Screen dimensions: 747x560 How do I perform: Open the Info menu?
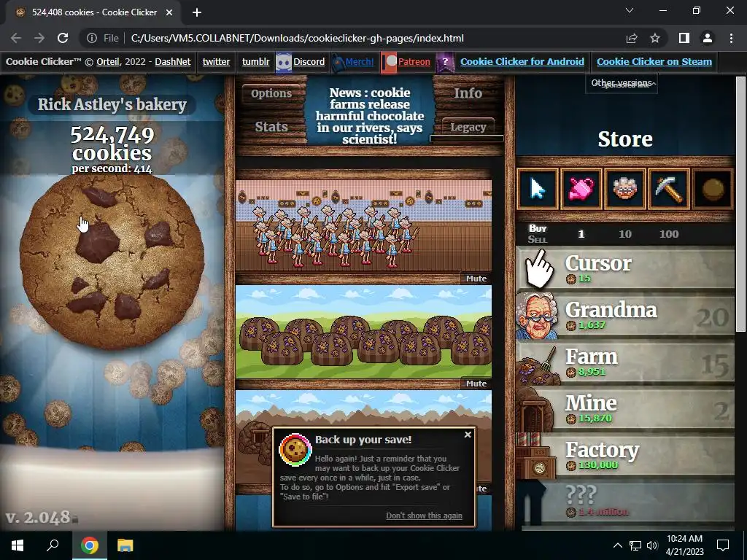(x=468, y=93)
